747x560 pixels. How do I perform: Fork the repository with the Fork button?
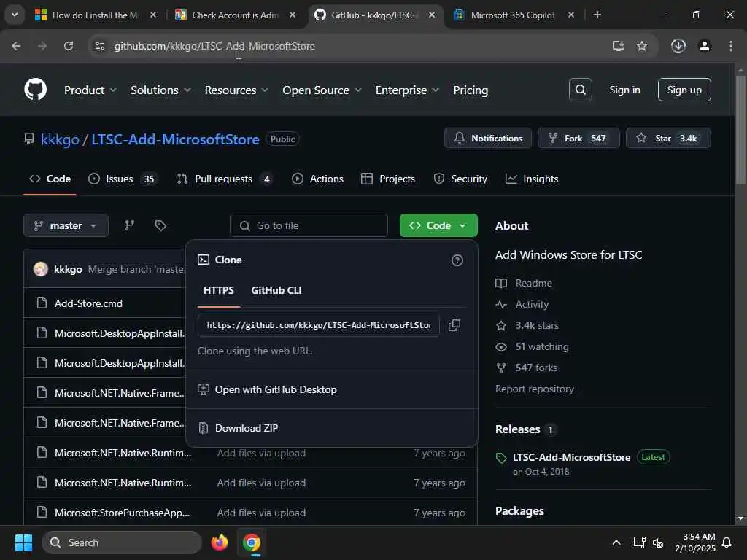coord(578,138)
